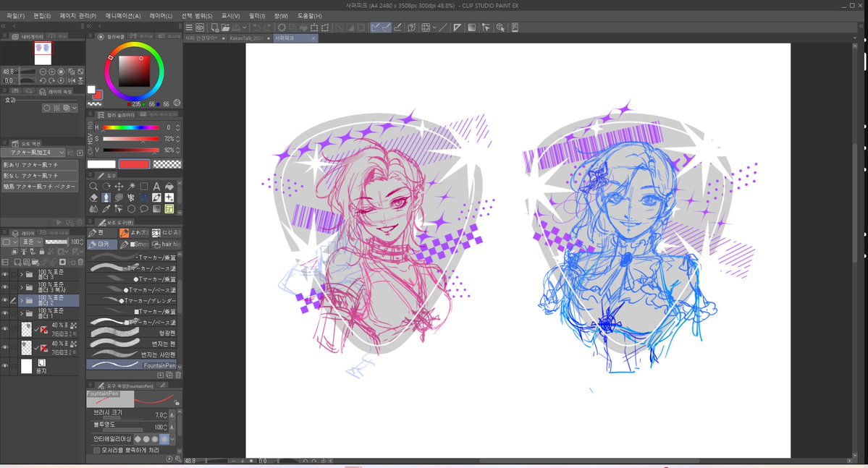Delete layer using trash icon in Layer panel
Viewport: 868px width, 468px height.
pyautogui.click(x=80, y=263)
